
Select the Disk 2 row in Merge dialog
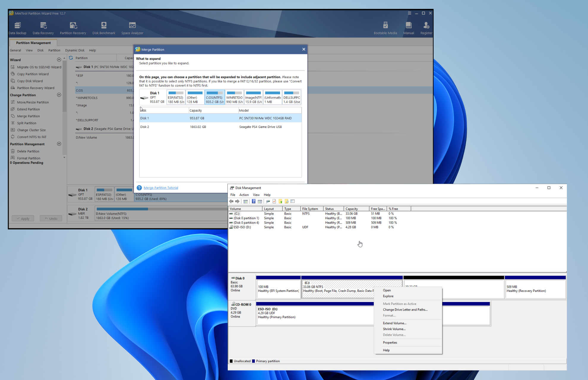(220, 127)
